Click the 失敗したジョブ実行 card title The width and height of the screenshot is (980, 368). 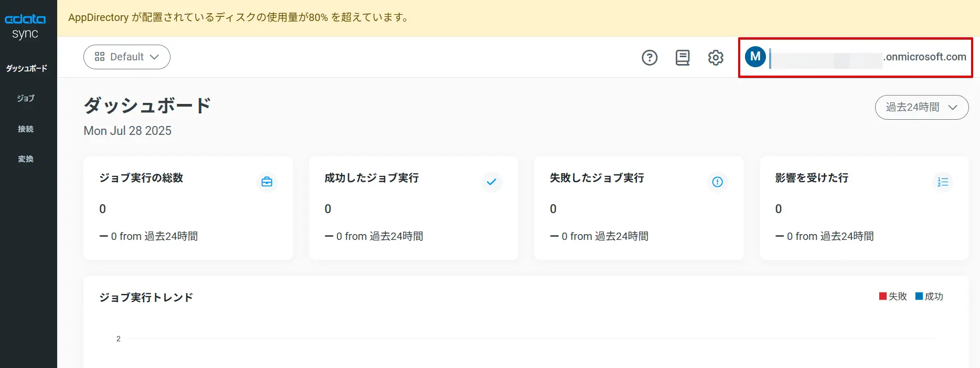pos(596,178)
